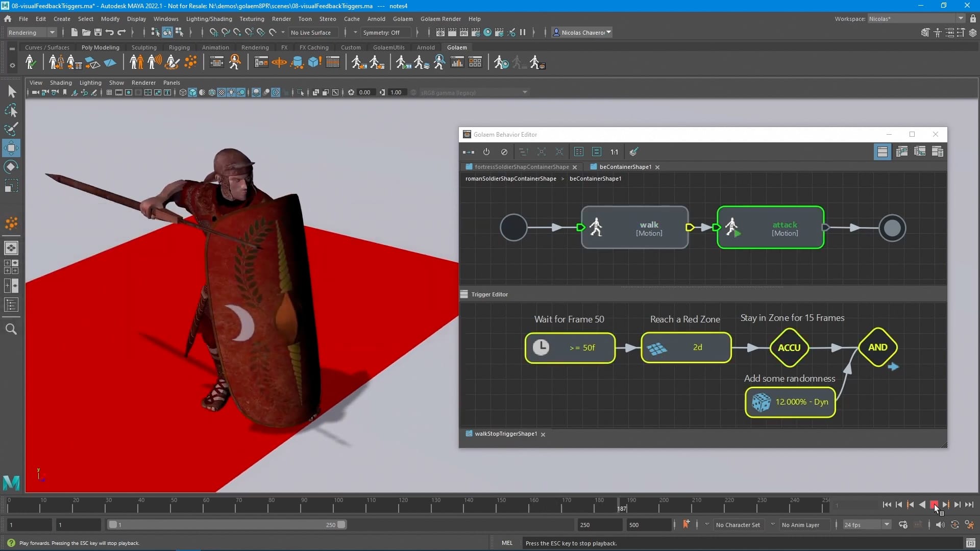The width and height of the screenshot is (980, 551).
Task: Open the sRGB gamma color space dropdown
Action: click(x=474, y=92)
